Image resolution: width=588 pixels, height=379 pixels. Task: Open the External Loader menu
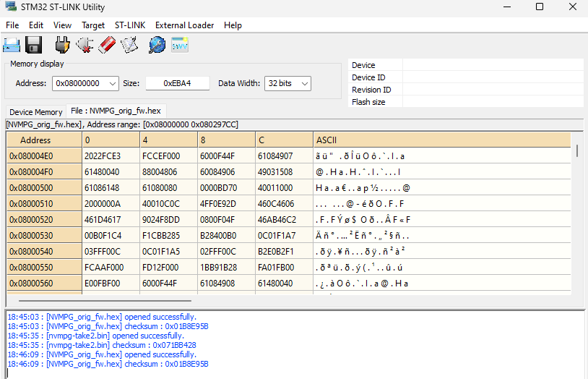pos(184,25)
